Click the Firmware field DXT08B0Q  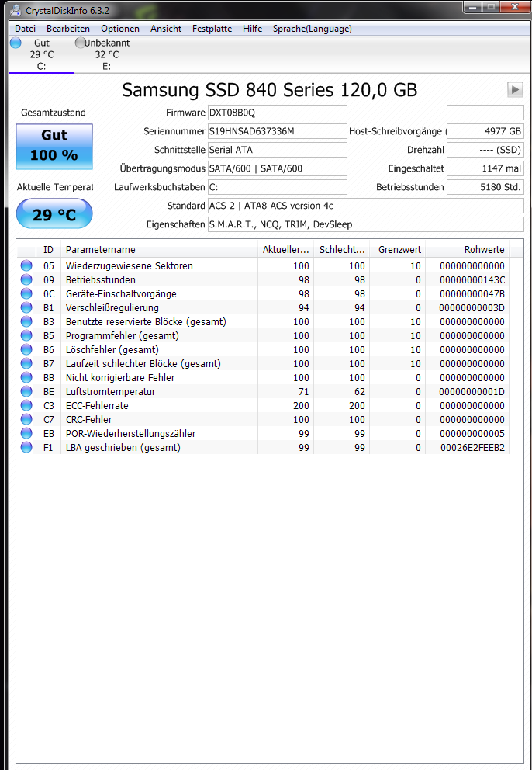tap(278, 113)
